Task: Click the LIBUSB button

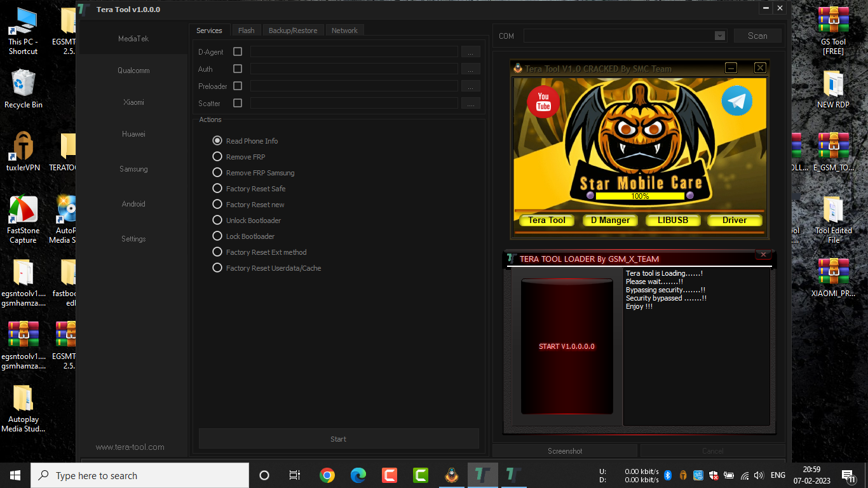Action: [x=674, y=220]
